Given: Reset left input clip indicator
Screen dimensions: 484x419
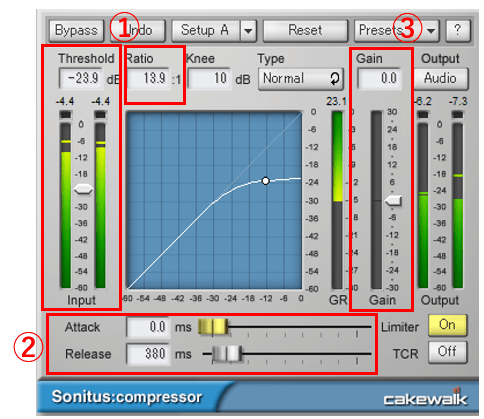Looking at the screenshot, I should [x=65, y=115].
